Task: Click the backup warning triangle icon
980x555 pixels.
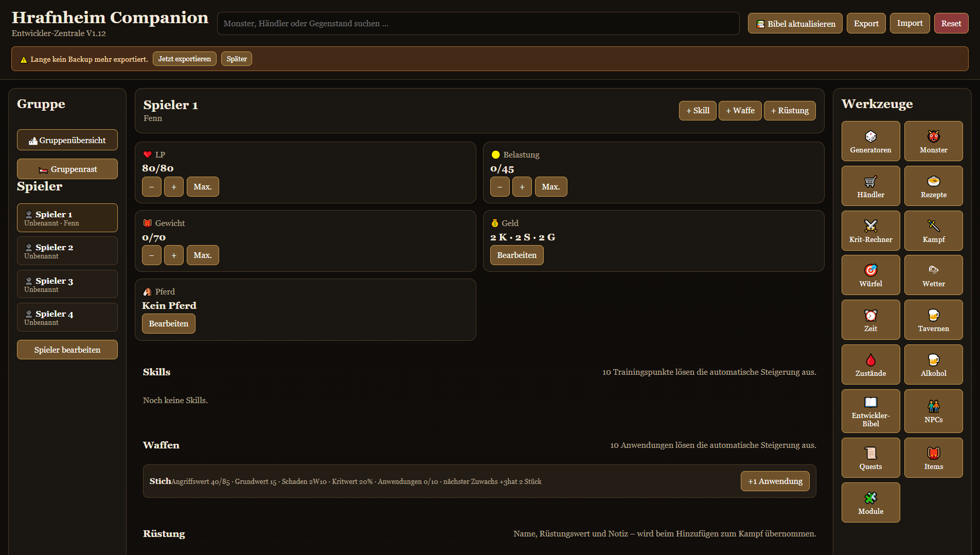Action: tap(24, 59)
